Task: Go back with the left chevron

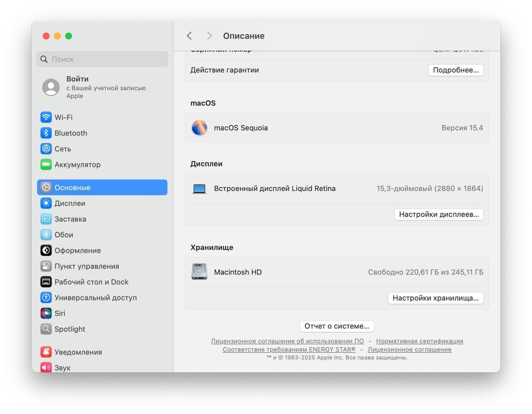Action: pyautogui.click(x=189, y=36)
